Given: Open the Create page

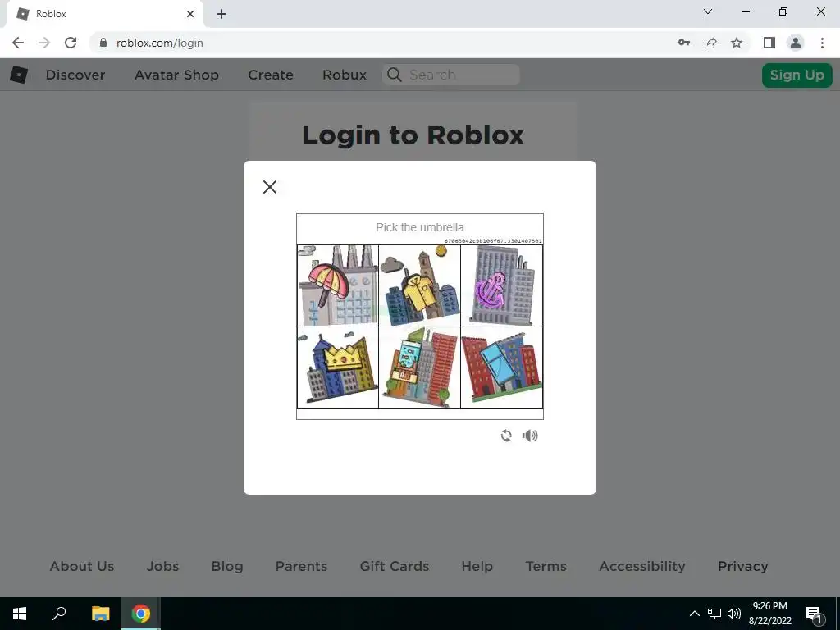Looking at the screenshot, I should pos(271,75).
